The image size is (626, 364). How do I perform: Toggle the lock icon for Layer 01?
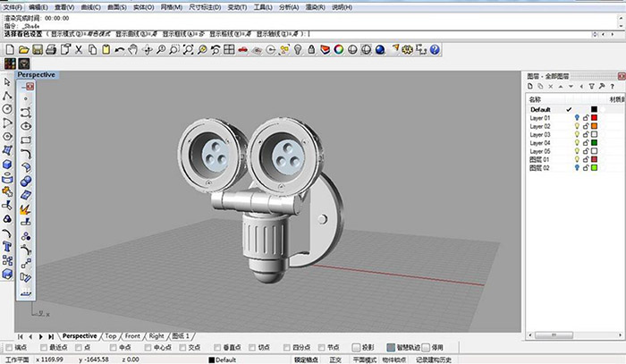pos(586,117)
